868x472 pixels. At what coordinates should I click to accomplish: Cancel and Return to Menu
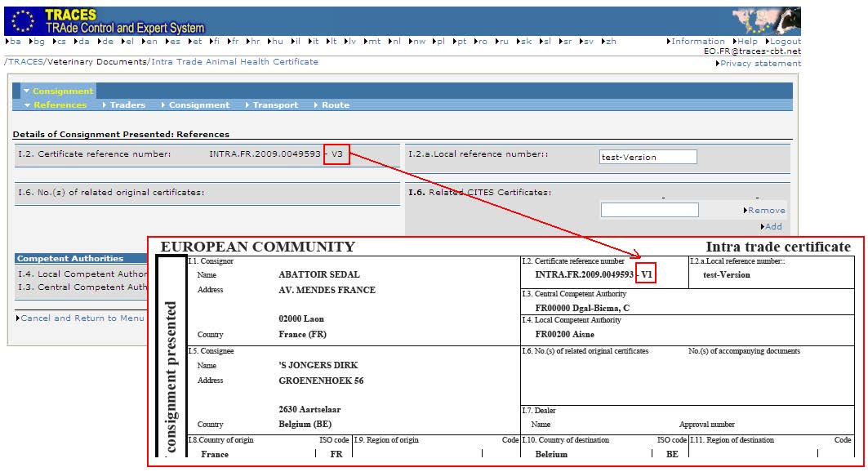80,318
